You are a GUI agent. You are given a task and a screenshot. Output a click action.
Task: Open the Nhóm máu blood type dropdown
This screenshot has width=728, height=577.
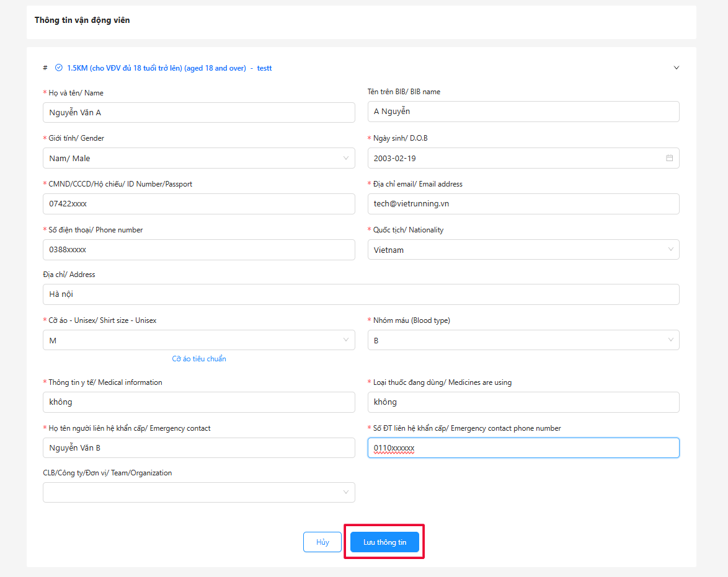(x=523, y=340)
